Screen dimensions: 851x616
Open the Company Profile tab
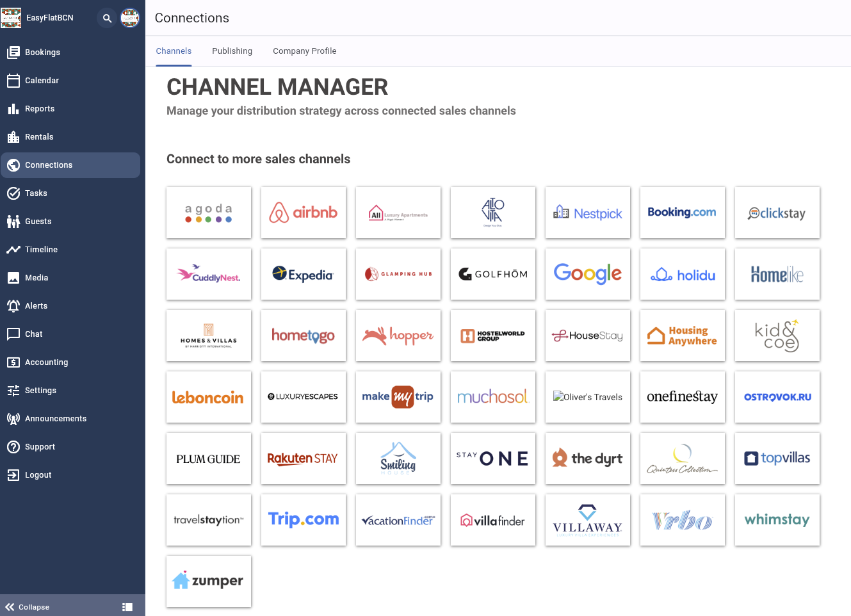pos(305,51)
